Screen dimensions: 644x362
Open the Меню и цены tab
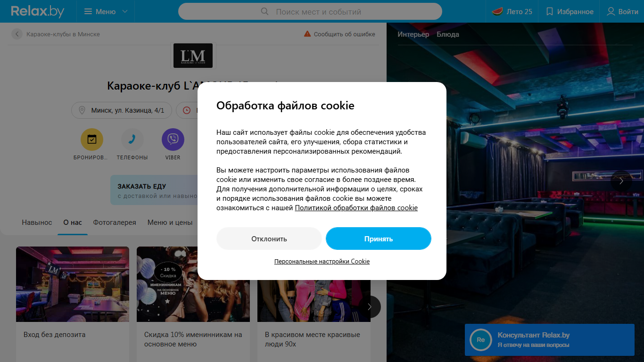[x=170, y=222]
